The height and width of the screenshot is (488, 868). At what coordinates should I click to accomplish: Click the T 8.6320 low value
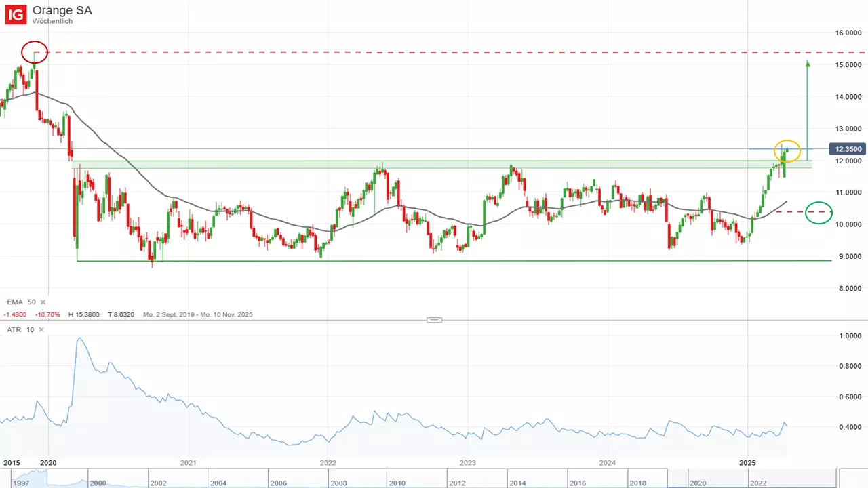tap(121, 314)
